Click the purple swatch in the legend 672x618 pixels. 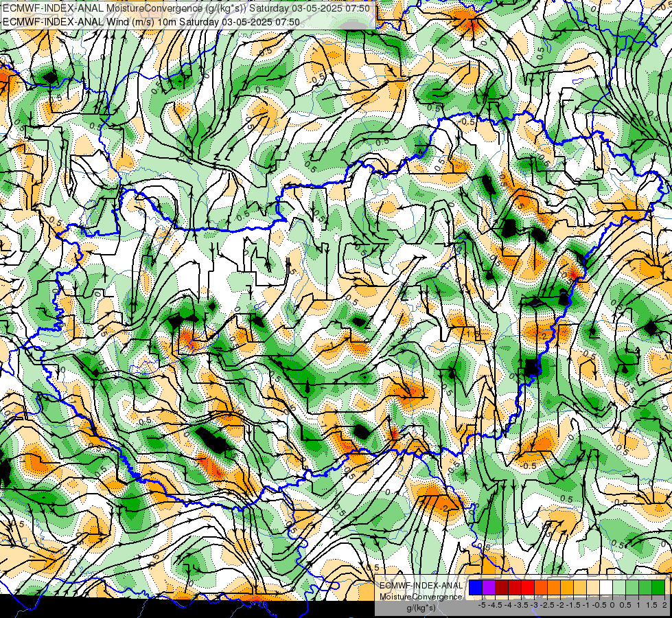coord(489,587)
